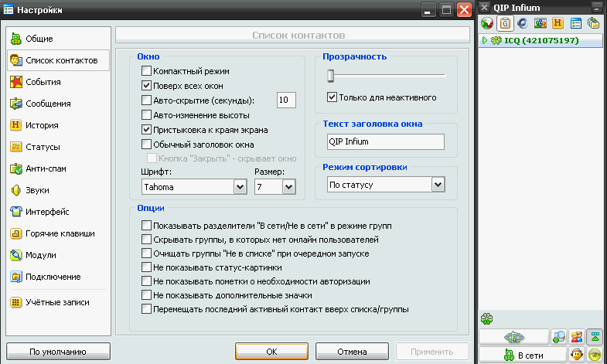The image size is (607, 364).
Task: Enable the 'Компактный режим' checkbox
Action: 146,71
